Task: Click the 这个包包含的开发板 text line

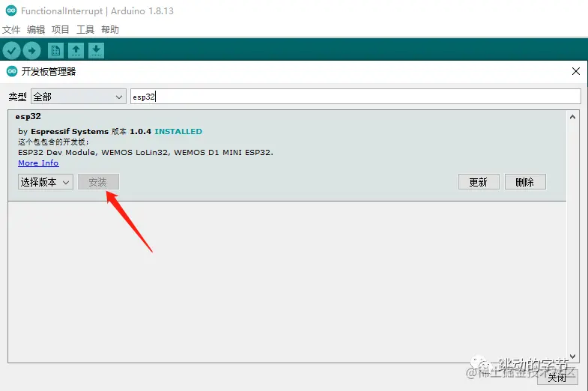Action: tap(53, 142)
